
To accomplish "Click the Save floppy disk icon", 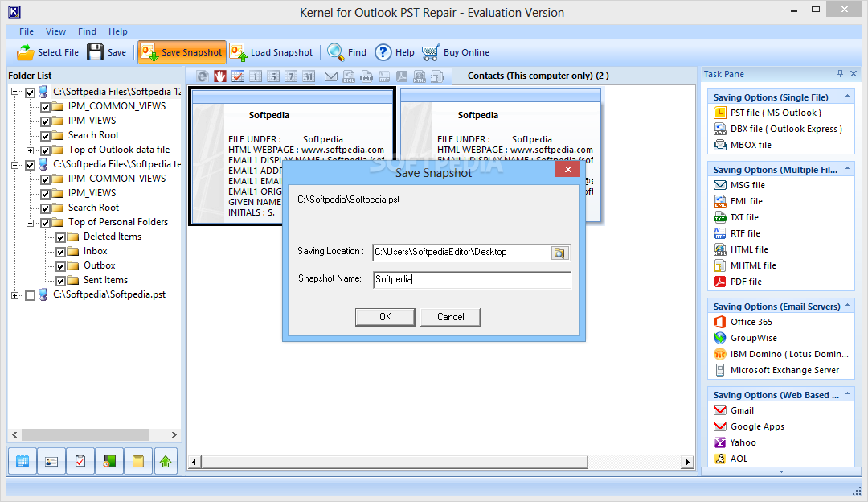I will 95,52.
